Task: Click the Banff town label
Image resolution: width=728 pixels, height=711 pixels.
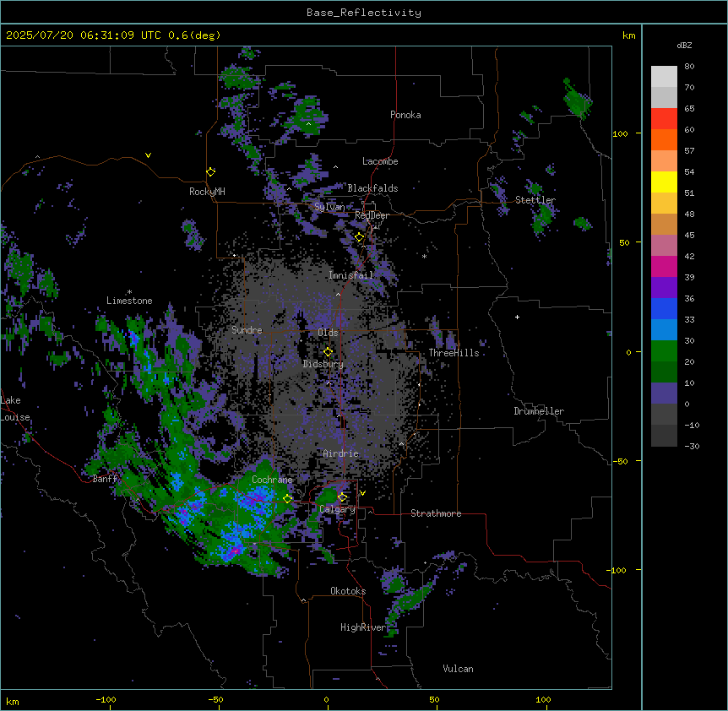Action: (105, 479)
